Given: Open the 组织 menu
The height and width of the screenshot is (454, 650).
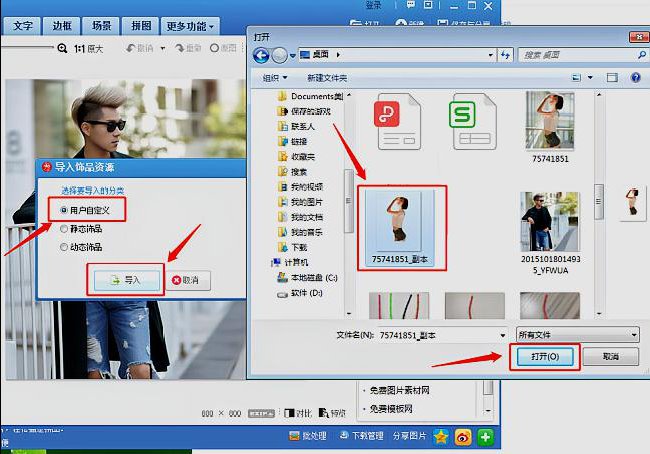Looking at the screenshot, I should [275, 78].
